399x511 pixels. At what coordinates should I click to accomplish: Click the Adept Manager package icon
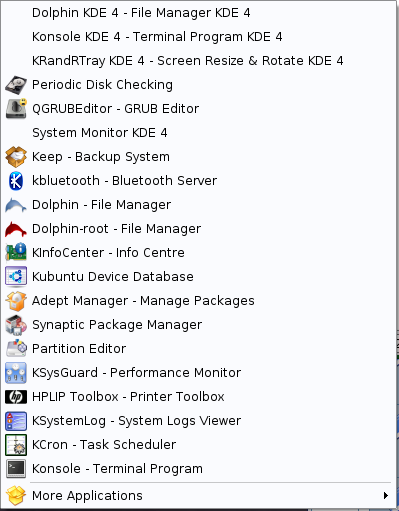coord(16,301)
